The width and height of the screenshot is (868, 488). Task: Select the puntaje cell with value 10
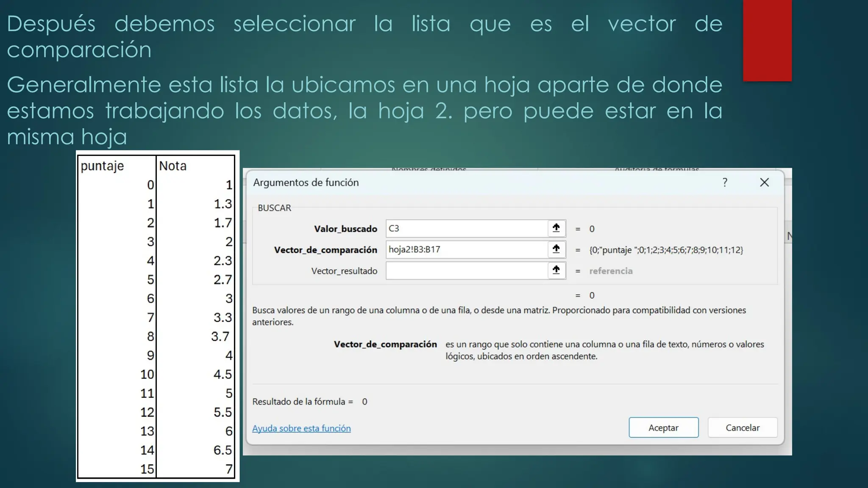[x=117, y=374]
